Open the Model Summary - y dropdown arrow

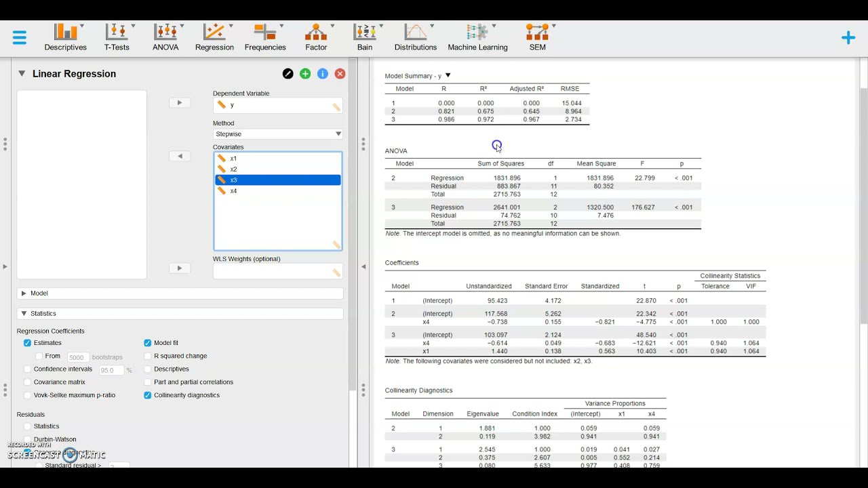click(x=448, y=76)
